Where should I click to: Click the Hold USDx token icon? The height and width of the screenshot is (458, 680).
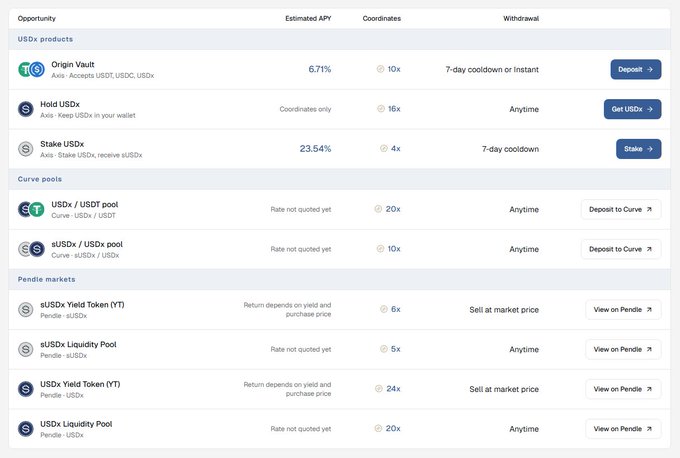(26, 109)
